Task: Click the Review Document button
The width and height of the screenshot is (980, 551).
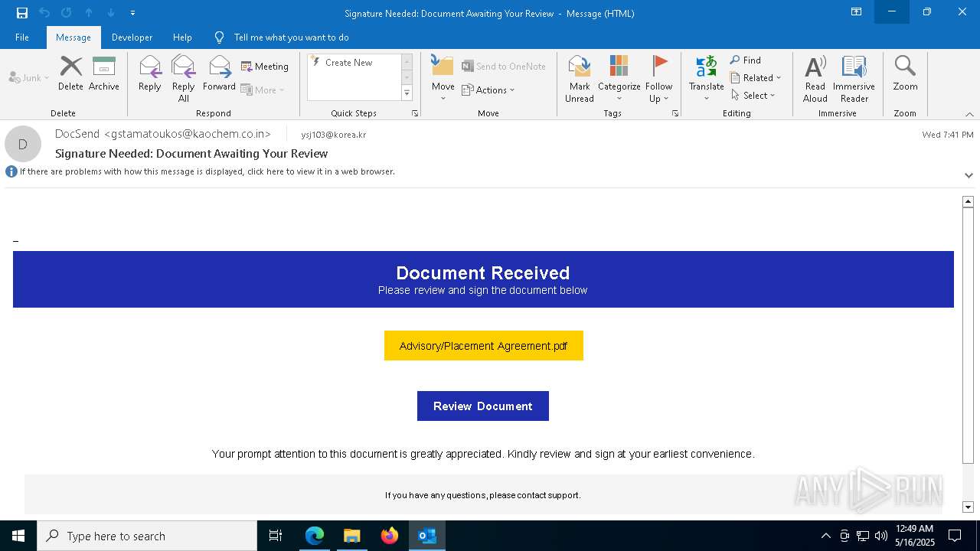Action: pyautogui.click(x=483, y=406)
